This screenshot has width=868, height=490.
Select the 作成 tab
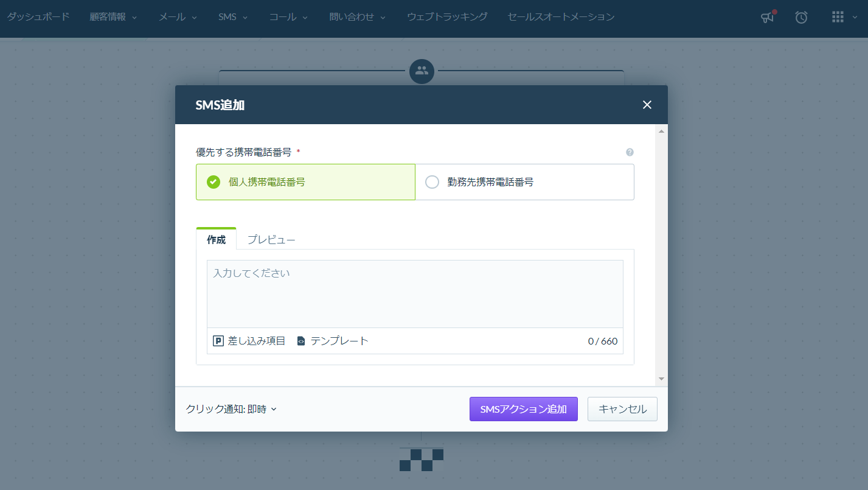point(216,240)
